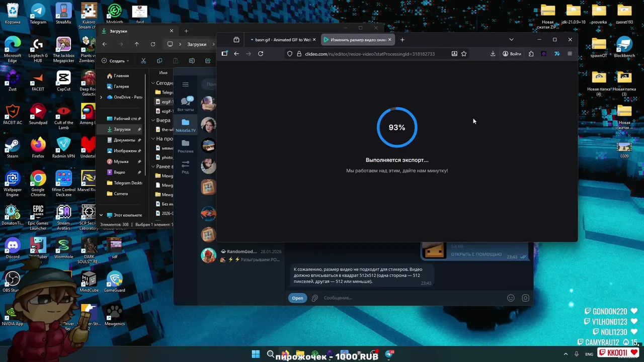This screenshot has height=362, width=644.
Task: Open the Windows Start menu
Action: 256,354
